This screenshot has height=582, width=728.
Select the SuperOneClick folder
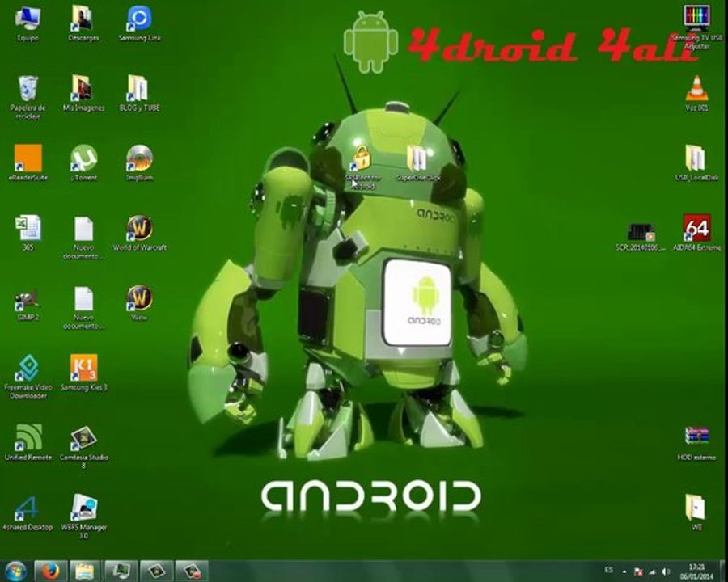coord(418,162)
